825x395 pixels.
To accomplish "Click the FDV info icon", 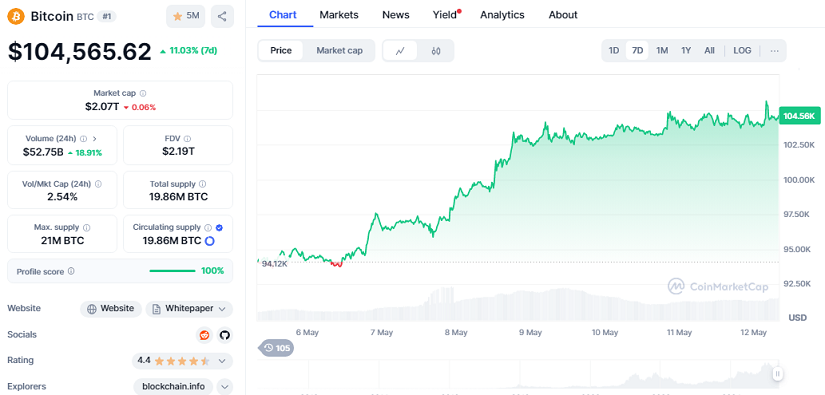I will click(188, 139).
